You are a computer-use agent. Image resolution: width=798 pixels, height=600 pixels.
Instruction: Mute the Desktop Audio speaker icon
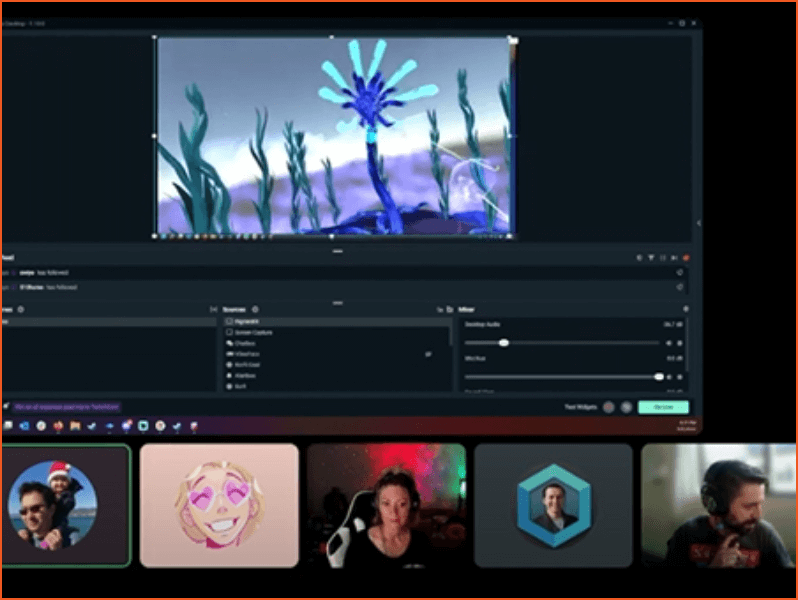click(669, 343)
